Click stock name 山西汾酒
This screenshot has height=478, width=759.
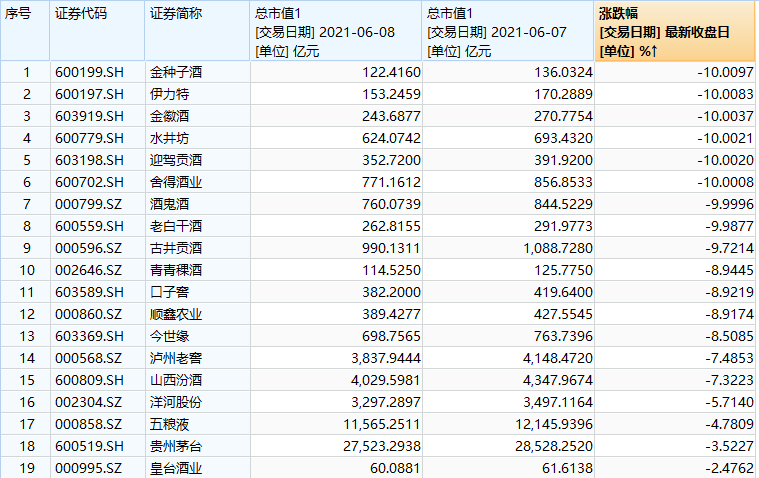(x=176, y=380)
